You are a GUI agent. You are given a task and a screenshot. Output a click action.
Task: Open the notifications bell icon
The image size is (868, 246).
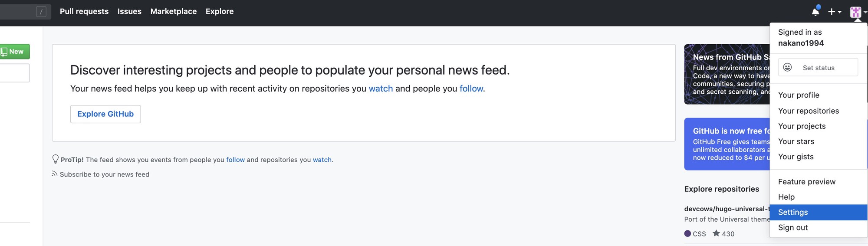pos(815,11)
